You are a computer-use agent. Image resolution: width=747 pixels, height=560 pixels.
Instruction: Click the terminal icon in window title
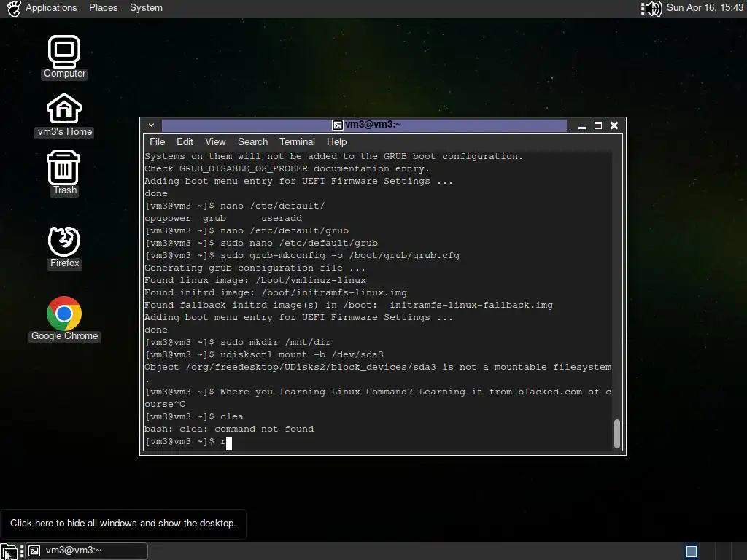[x=337, y=125]
